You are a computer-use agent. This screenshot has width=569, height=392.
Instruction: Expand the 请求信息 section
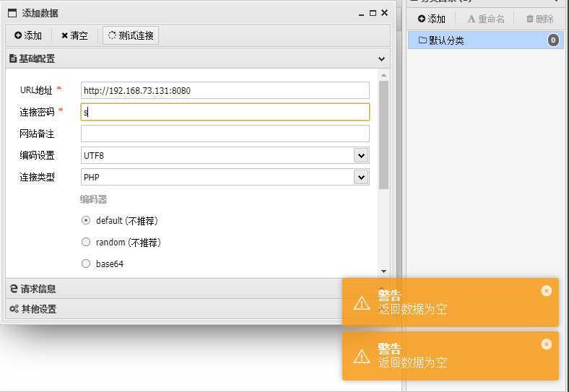click(174, 289)
